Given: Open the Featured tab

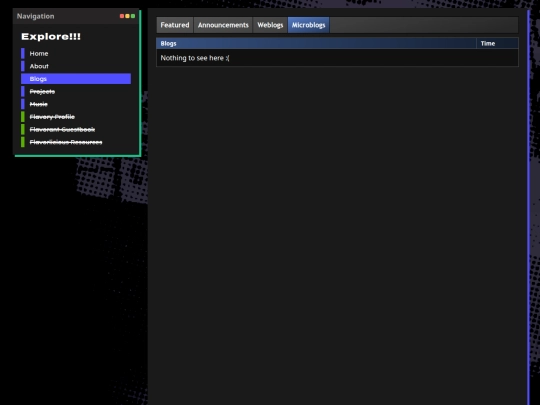Looking at the screenshot, I should [175, 25].
